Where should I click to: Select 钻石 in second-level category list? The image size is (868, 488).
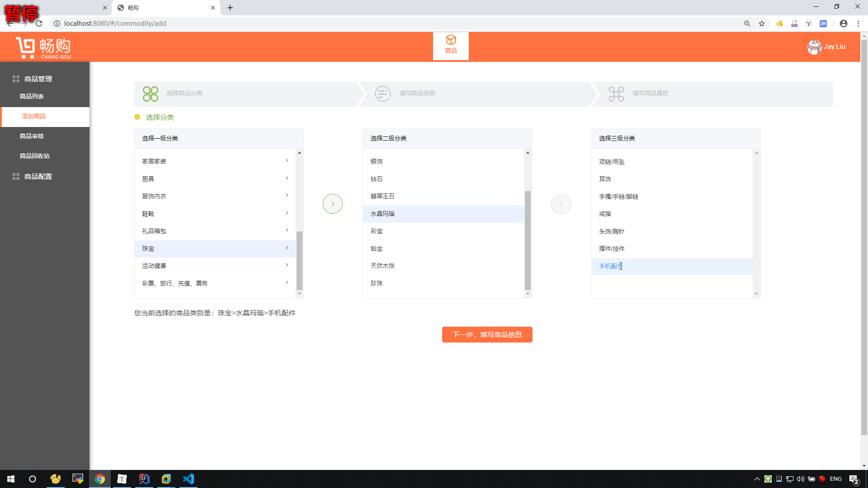(443, 179)
